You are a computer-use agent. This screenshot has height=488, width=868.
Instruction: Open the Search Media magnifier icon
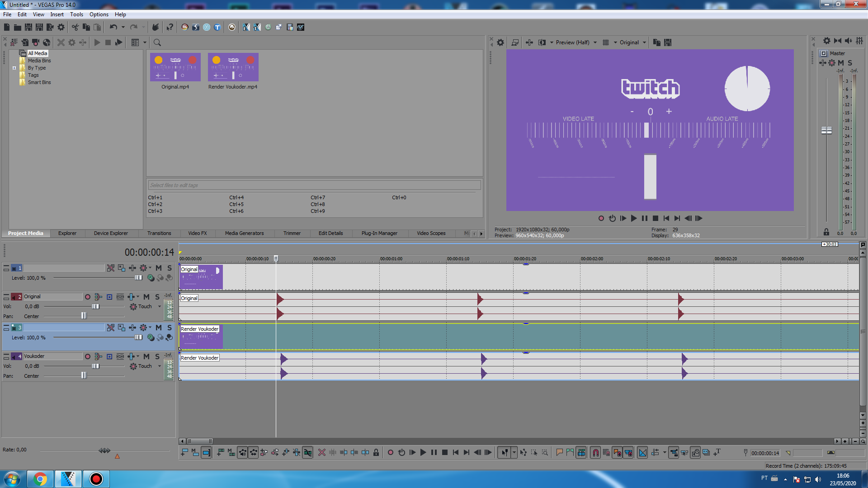157,42
